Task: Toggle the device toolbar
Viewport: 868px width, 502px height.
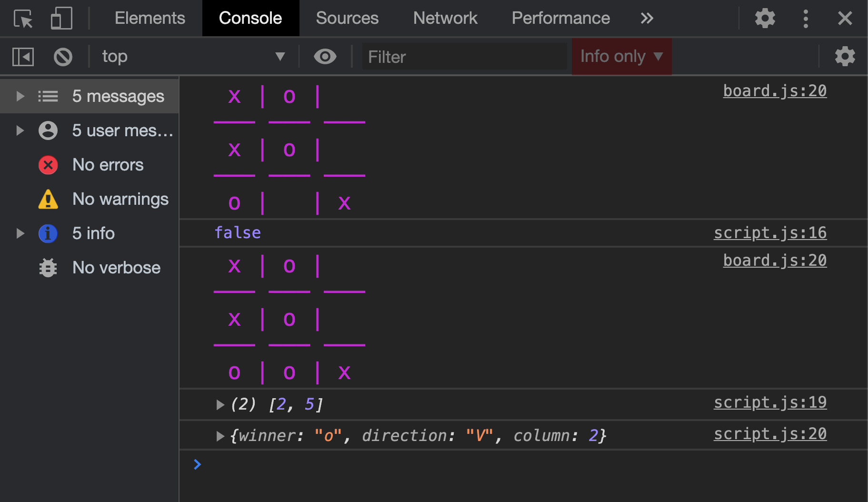Action: click(61, 18)
